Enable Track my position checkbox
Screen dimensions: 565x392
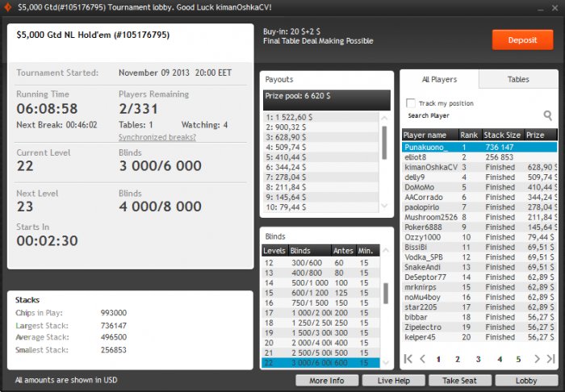click(x=410, y=103)
